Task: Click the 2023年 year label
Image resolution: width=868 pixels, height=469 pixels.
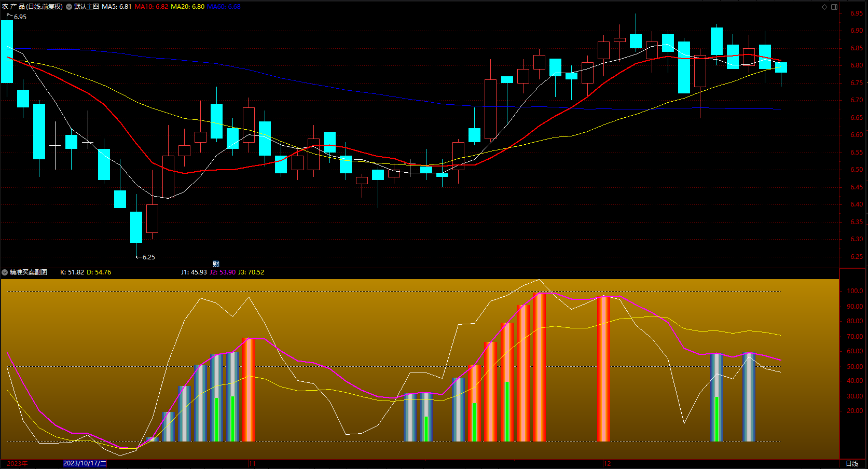Action: pos(18,464)
